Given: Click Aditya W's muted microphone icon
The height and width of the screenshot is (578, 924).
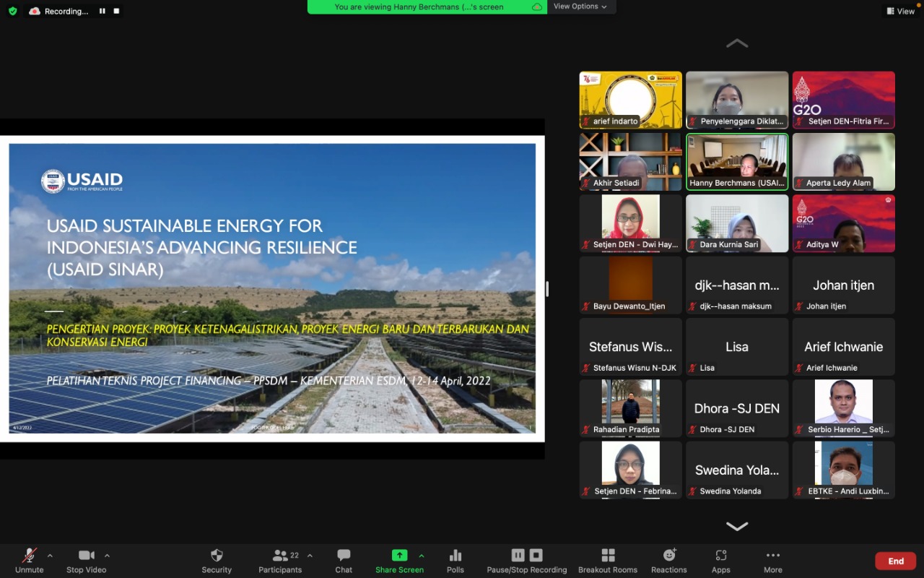Looking at the screenshot, I should [799, 245].
